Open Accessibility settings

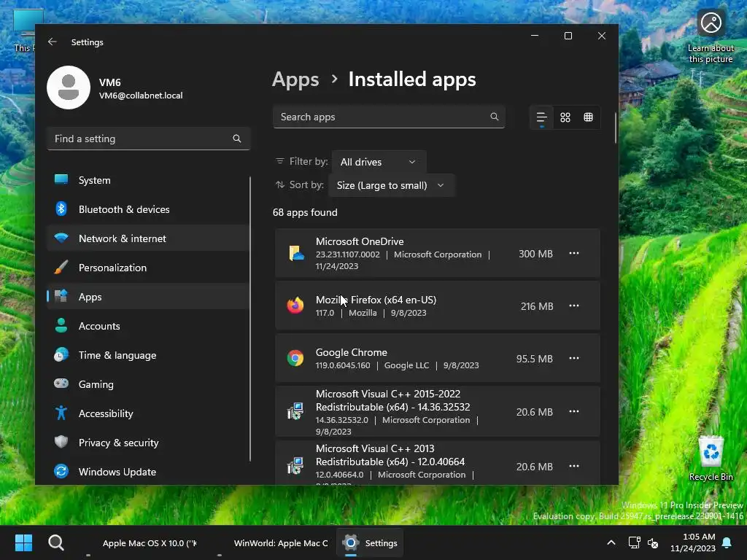148,413
